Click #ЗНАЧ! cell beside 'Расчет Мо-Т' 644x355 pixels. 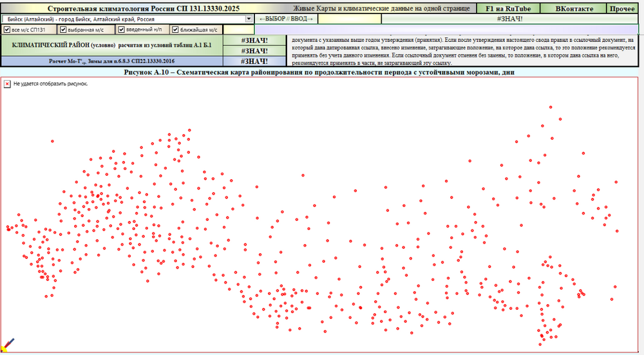point(254,61)
